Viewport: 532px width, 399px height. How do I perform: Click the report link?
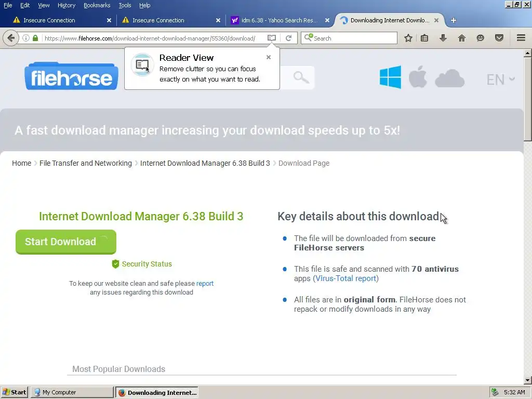coord(205,283)
